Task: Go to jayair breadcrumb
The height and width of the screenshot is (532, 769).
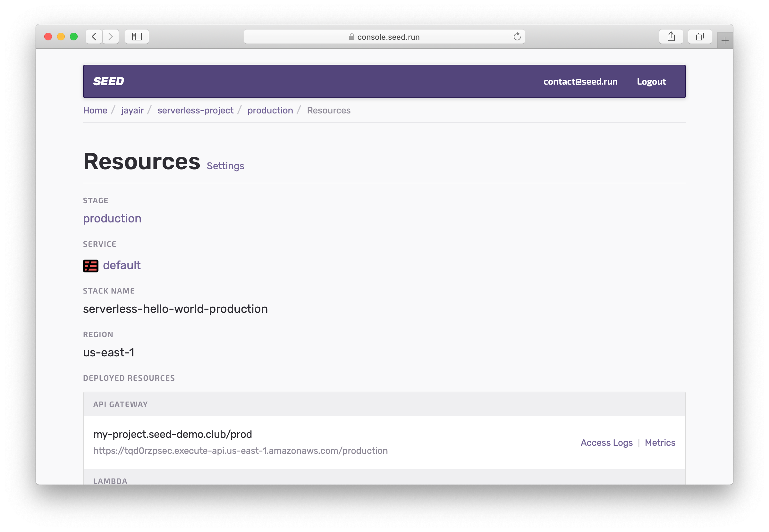Action: click(x=132, y=110)
